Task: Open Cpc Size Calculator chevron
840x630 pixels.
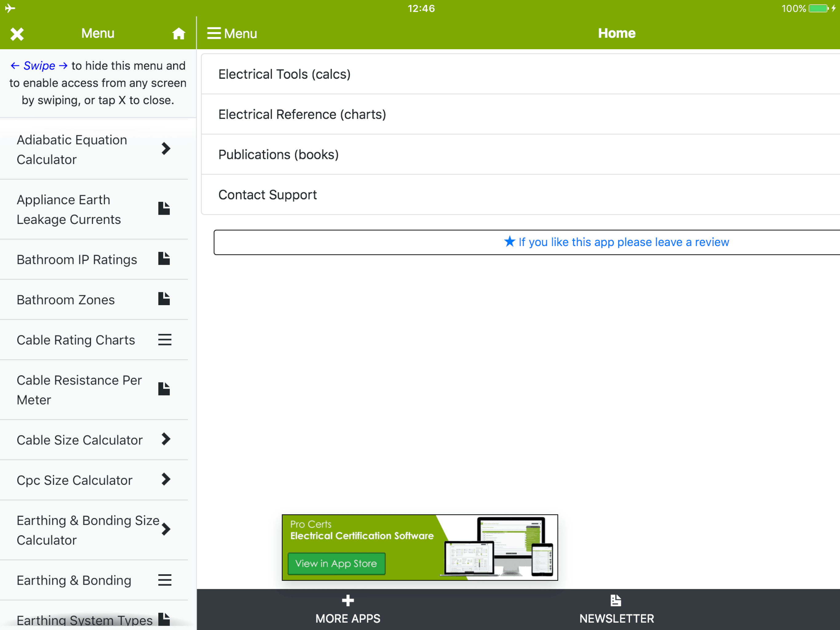Action: 165,480
